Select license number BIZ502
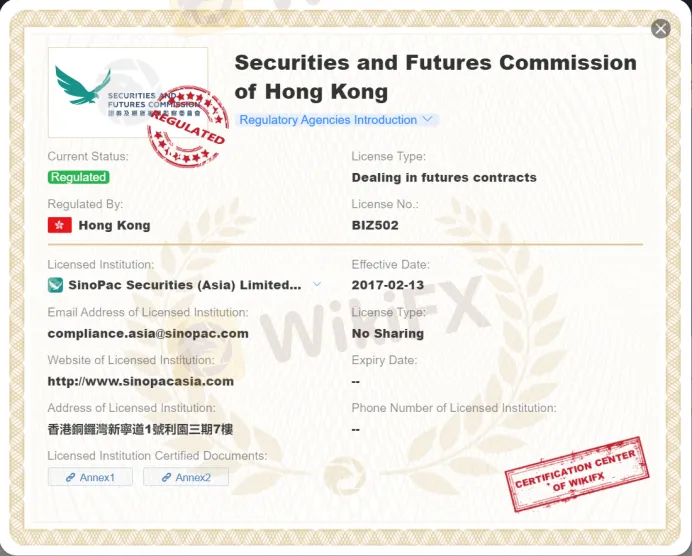Screen dimensions: 692x556 tap(375, 225)
